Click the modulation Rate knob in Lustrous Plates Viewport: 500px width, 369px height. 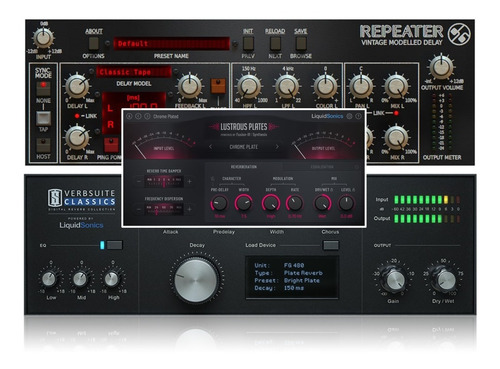point(295,203)
